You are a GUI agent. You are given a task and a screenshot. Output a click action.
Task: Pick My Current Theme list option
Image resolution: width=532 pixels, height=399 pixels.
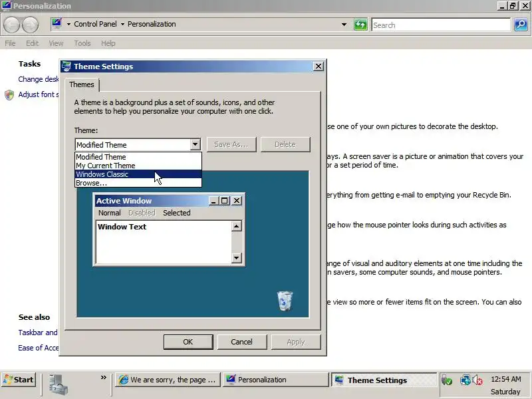138,166
